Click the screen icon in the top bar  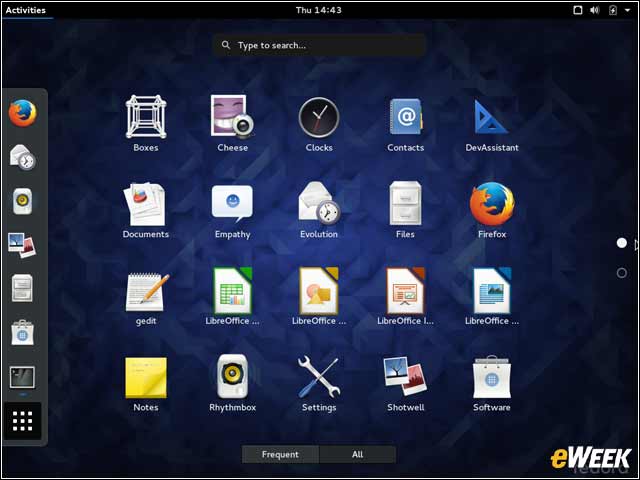pos(578,10)
